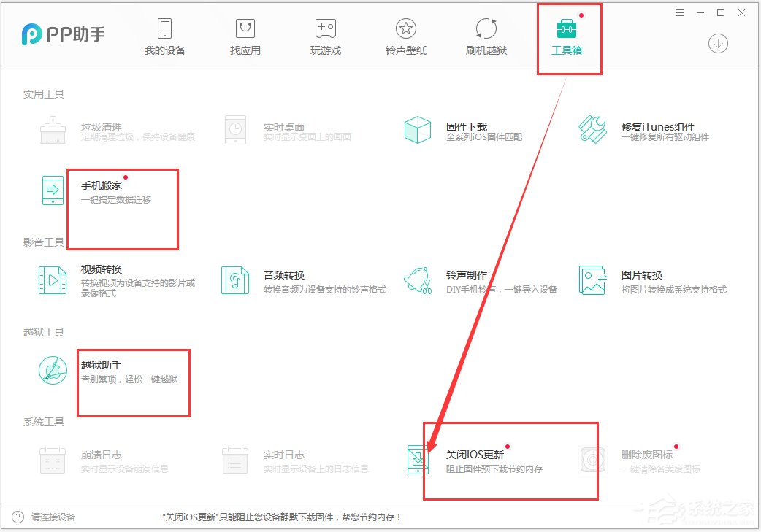This screenshot has height=532, width=761.
Task: Click 阻止固件预下载节约内存 description text
Action: pos(494,469)
